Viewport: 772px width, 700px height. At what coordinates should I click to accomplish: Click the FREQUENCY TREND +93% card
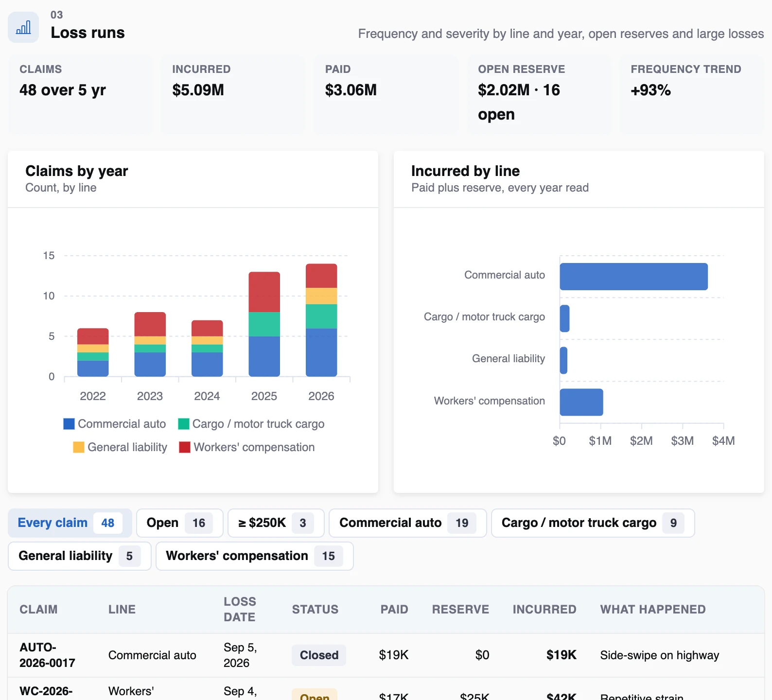pos(692,94)
